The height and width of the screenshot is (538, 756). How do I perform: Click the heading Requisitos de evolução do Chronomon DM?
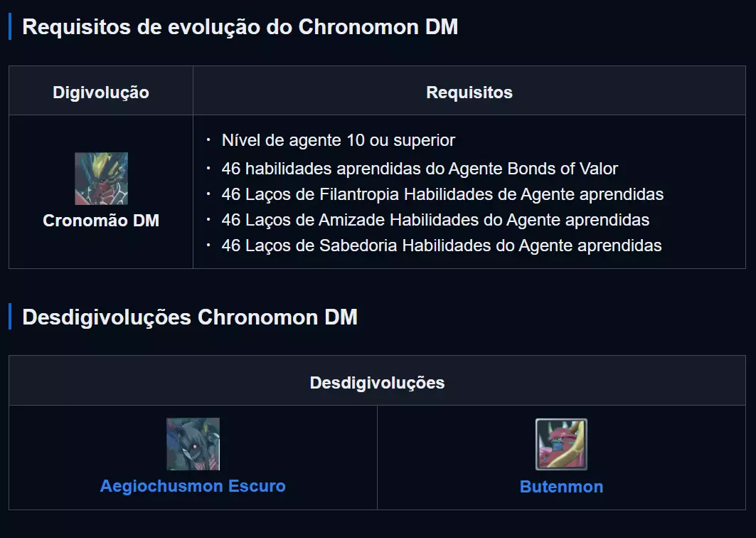240,27
